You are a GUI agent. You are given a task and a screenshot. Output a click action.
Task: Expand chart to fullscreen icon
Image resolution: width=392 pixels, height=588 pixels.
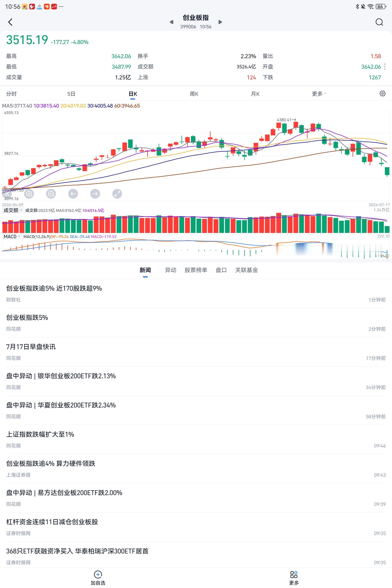click(x=117, y=194)
